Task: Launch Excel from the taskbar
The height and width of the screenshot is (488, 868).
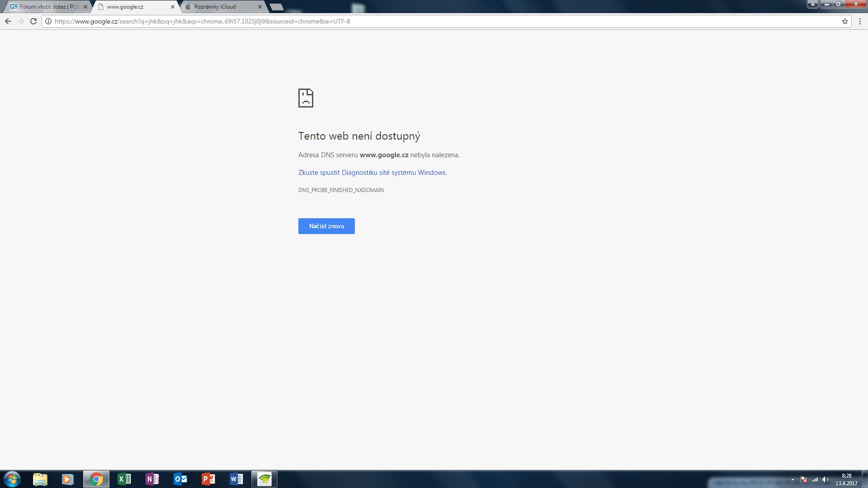Action: (124, 479)
